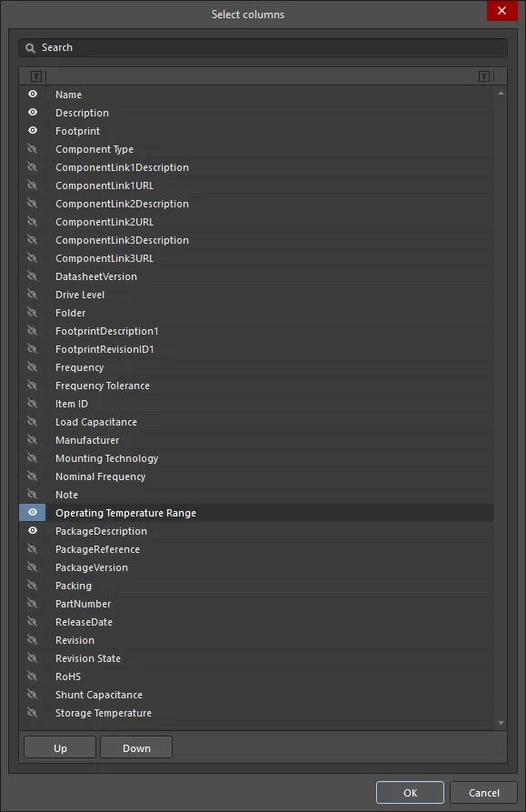Show the Storage Temperature column icon
The image size is (526, 812).
point(33,713)
